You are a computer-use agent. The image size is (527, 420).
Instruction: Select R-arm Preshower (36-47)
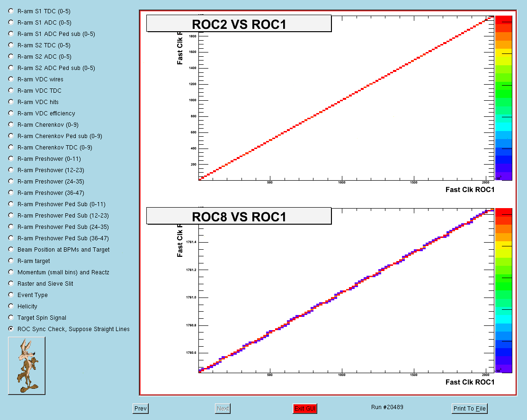(x=11, y=192)
